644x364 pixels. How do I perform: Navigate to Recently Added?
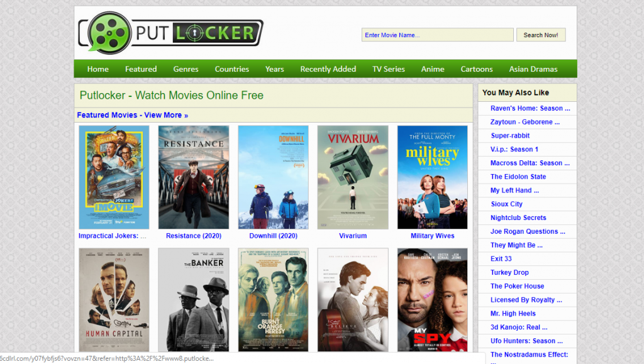point(328,69)
